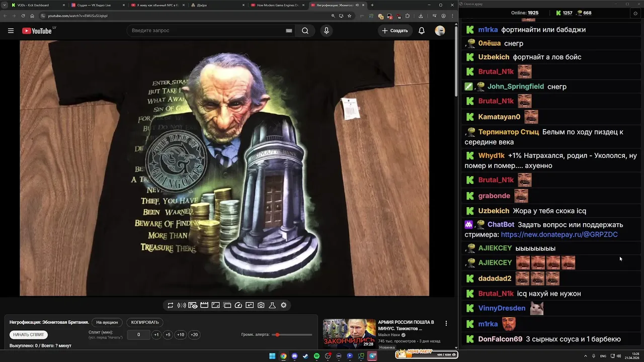The image size is (644, 362).
Task: Click the YouTube logo home link
Action: pyautogui.click(x=37, y=31)
